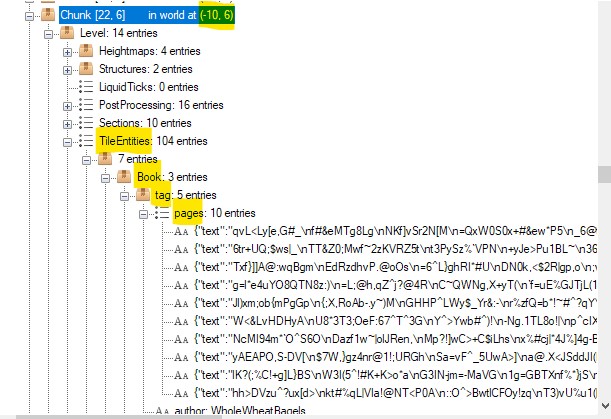This screenshot has height=419, width=611.
Task: Click string icon of the yAEAPO page
Action: pos(181,357)
